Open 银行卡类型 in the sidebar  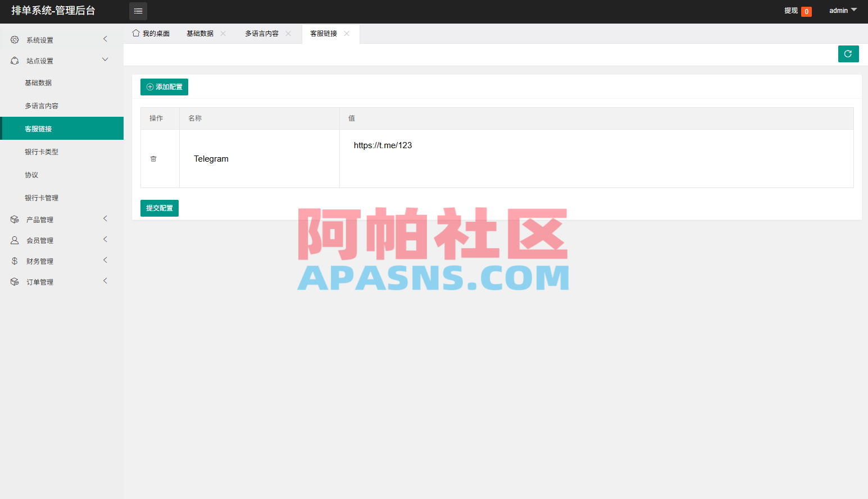click(x=62, y=152)
